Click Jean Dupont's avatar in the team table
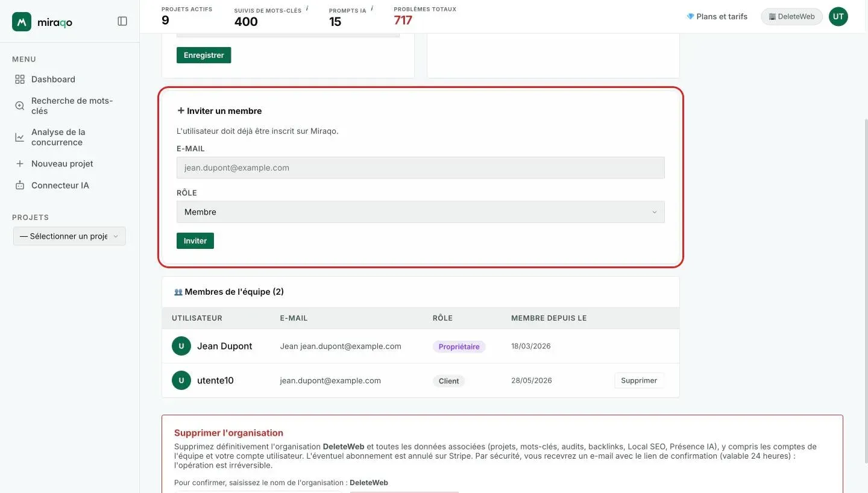868x493 pixels. coord(181,346)
